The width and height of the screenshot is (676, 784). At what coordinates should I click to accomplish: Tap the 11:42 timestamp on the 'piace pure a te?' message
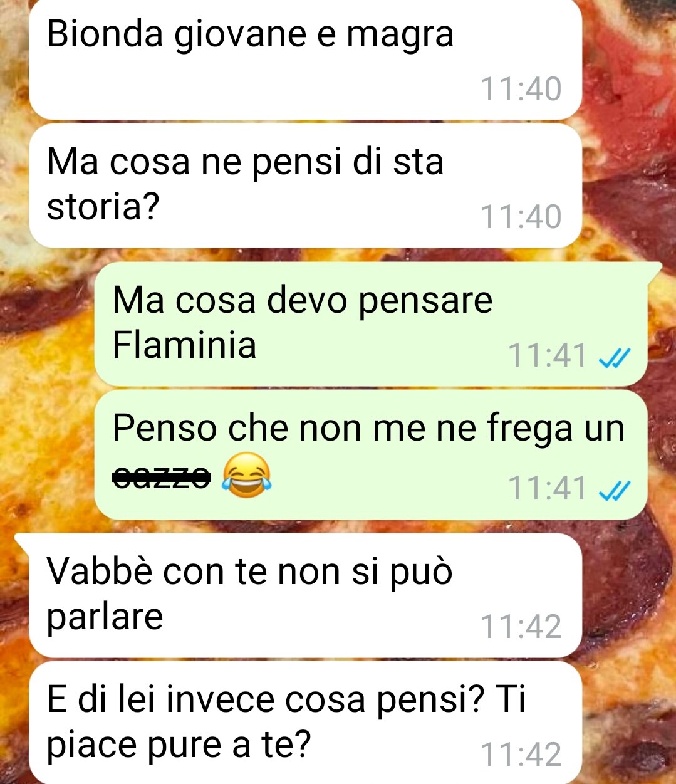point(521,755)
